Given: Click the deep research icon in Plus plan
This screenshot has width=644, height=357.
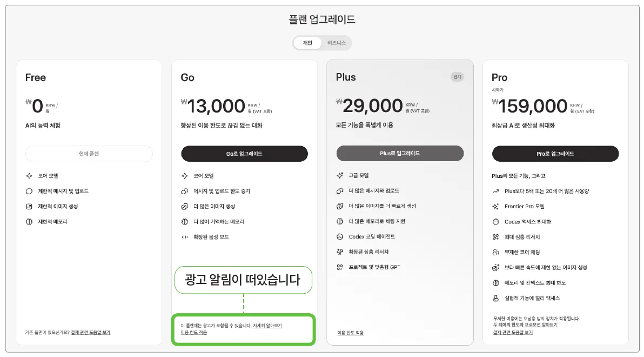Looking at the screenshot, I should point(340,252).
